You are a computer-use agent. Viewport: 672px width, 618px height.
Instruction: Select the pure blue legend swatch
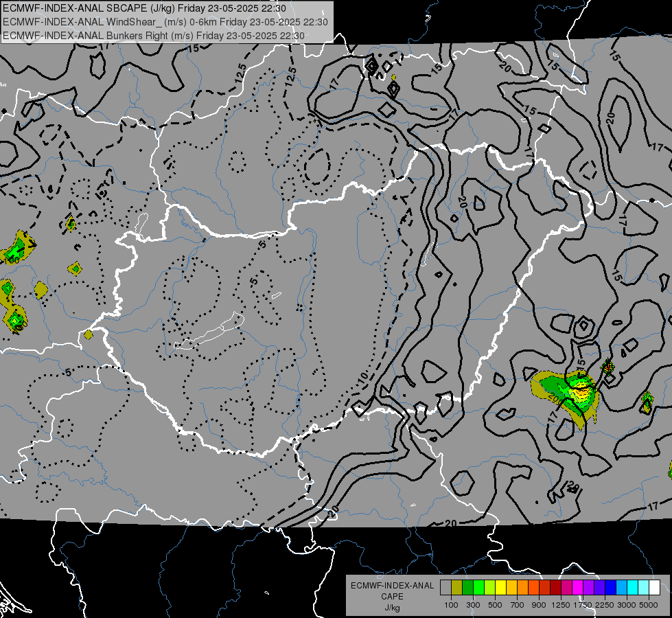coord(611,588)
